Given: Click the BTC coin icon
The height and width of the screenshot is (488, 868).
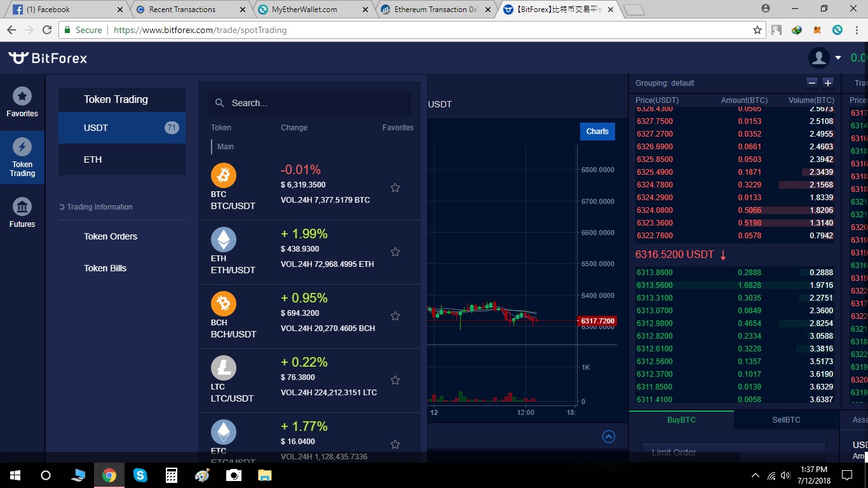Looking at the screenshot, I should [224, 175].
